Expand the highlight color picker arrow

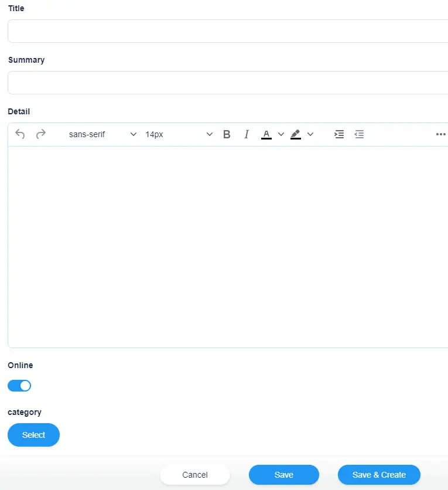310,134
